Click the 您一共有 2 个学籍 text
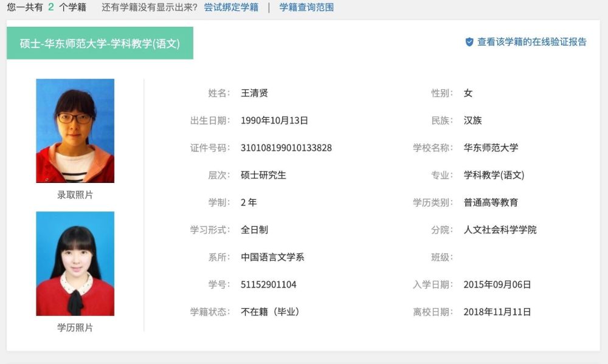The image size is (608, 364). (47, 7)
